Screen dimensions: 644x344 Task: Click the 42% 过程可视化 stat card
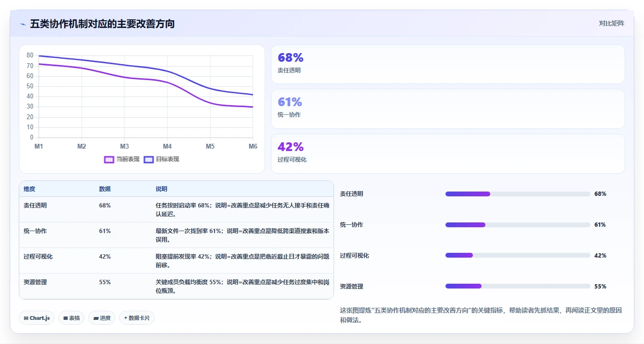pyautogui.click(x=448, y=153)
